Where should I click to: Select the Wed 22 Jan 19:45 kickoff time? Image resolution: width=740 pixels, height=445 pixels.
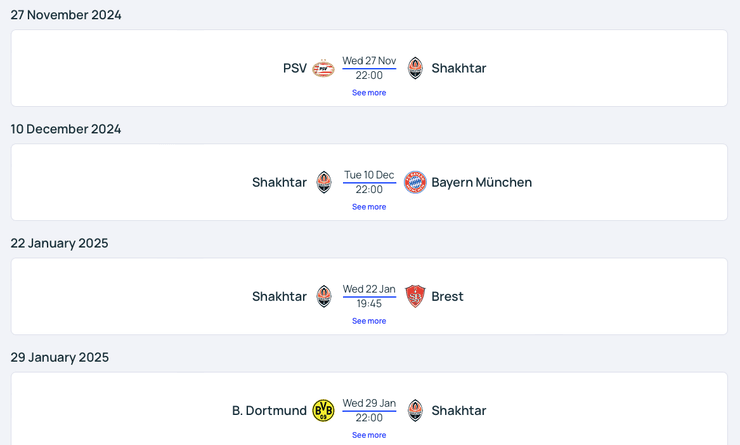[x=369, y=296]
